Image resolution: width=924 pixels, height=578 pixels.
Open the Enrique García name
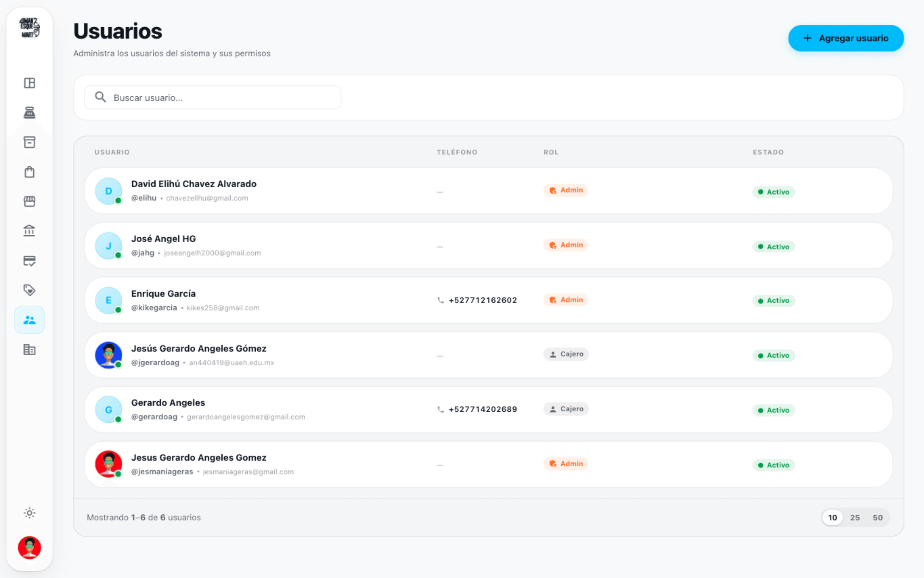point(163,293)
